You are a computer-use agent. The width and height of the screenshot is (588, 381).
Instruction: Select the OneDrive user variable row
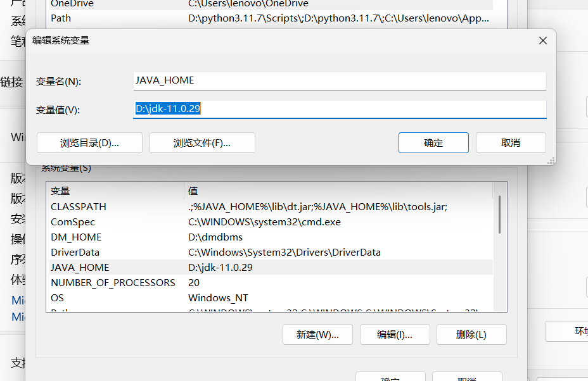(271, 4)
